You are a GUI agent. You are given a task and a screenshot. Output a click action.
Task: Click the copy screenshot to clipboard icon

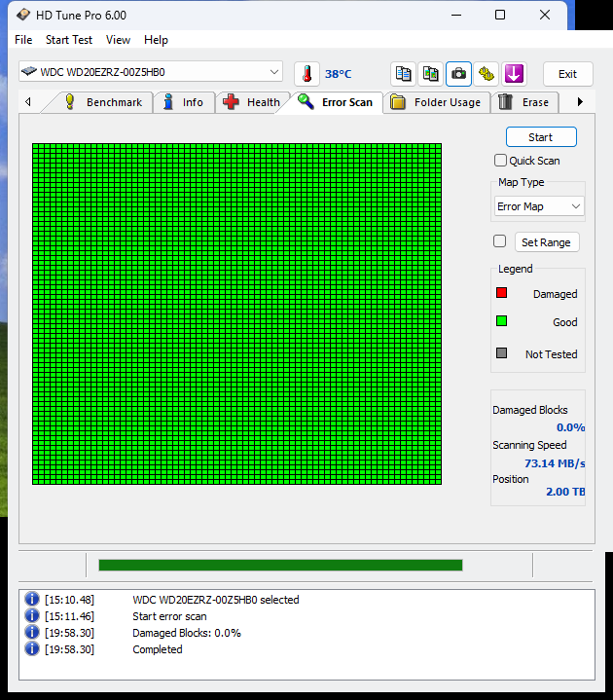pyautogui.click(x=431, y=74)
